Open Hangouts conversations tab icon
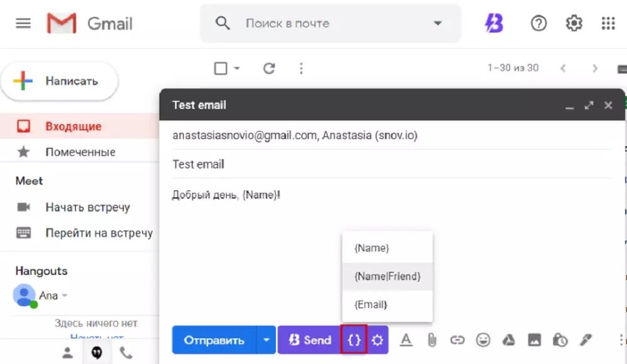Screen dimensions: 627x364 click(97, 353)
